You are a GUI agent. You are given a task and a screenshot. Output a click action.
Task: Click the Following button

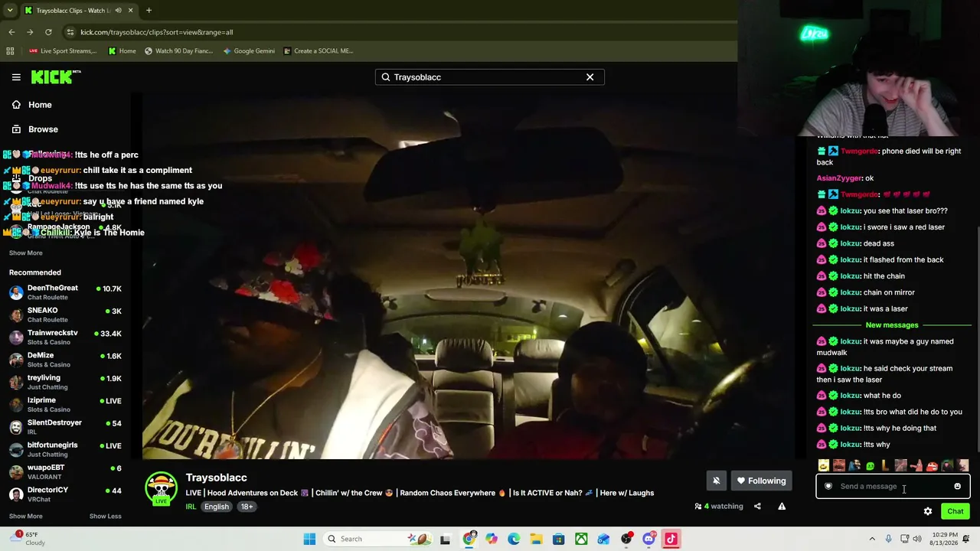tap(761, 481)
